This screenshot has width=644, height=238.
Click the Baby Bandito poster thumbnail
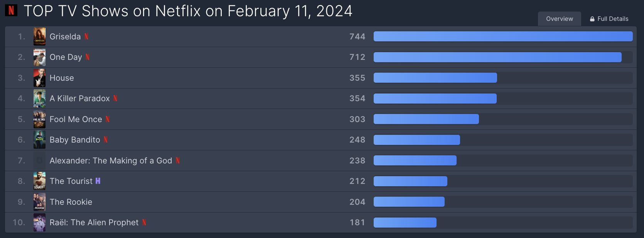39,139
